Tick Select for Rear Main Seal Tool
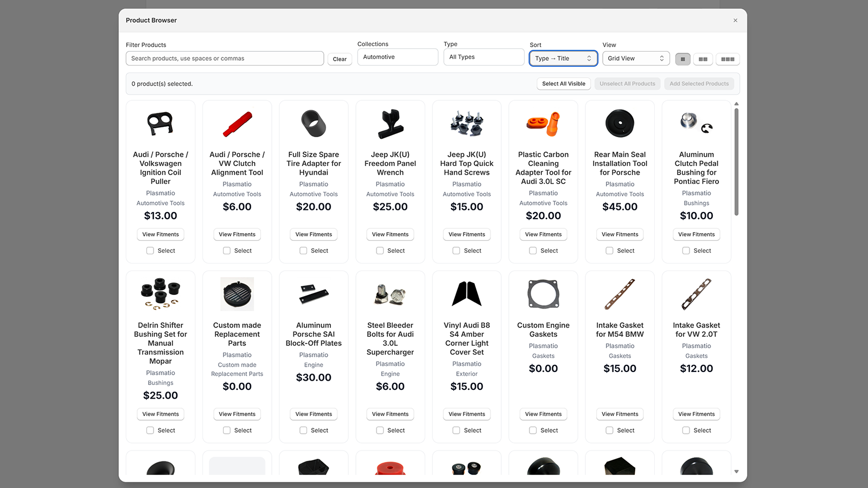Viewport: 868px width, 488px height. 609,251
